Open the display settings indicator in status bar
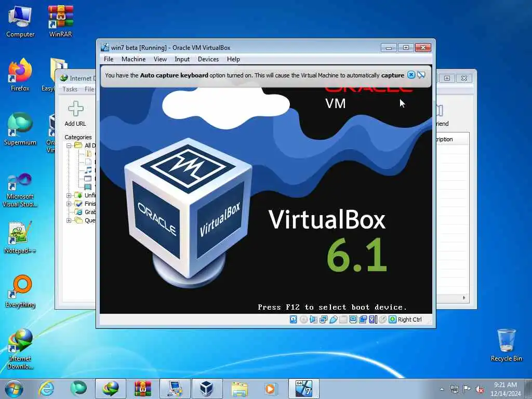532x399 pixels. tap(353, 320)
